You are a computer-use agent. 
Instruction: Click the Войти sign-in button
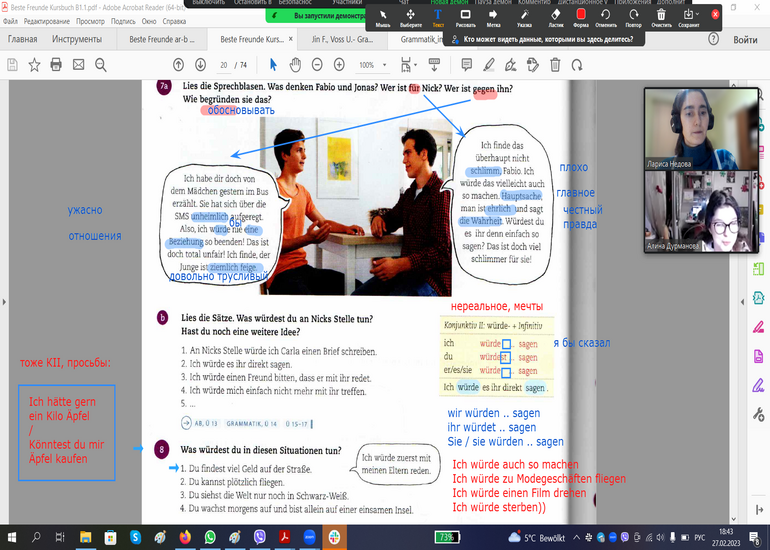click(x=744, y=39)
